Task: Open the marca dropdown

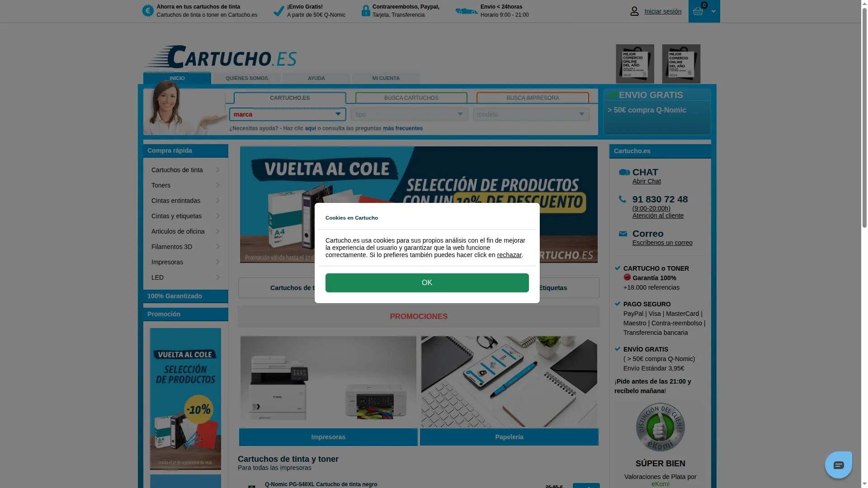Action: [288, 114]
